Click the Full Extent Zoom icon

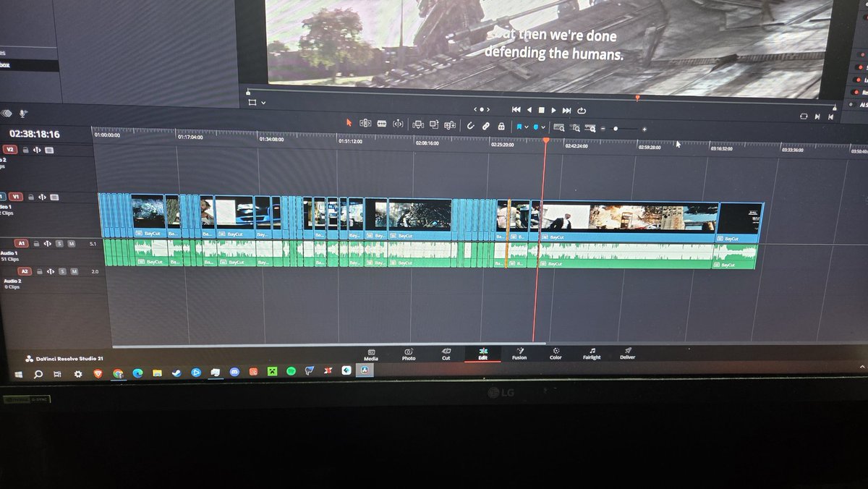559,127
